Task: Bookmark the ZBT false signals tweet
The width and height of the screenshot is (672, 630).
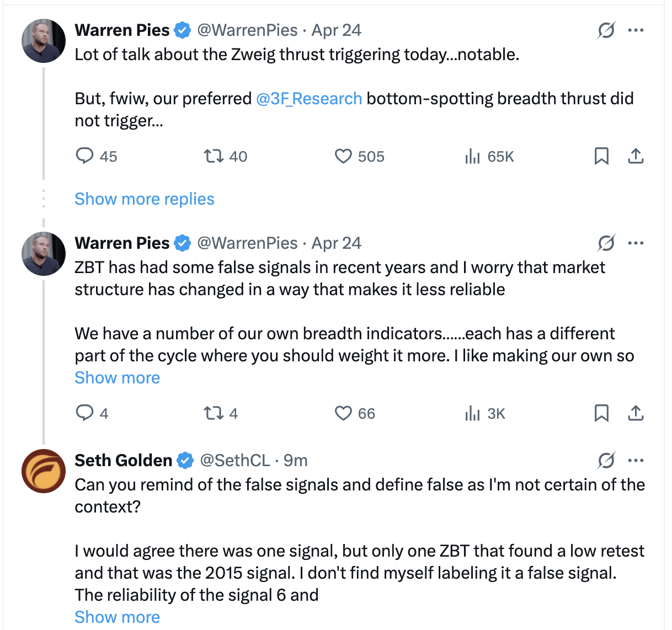Action: coord(601,413)
